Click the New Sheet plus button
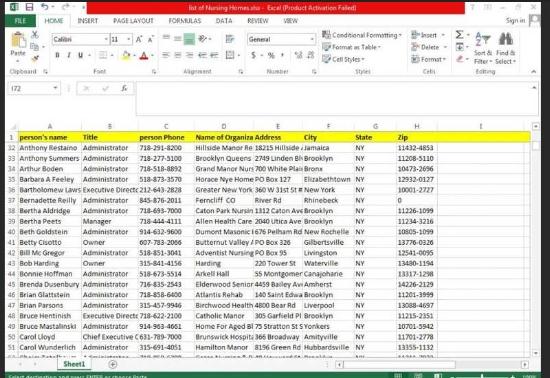Image resolution: width=550 pixels, height=378 pixels. (x=113, y=364)
